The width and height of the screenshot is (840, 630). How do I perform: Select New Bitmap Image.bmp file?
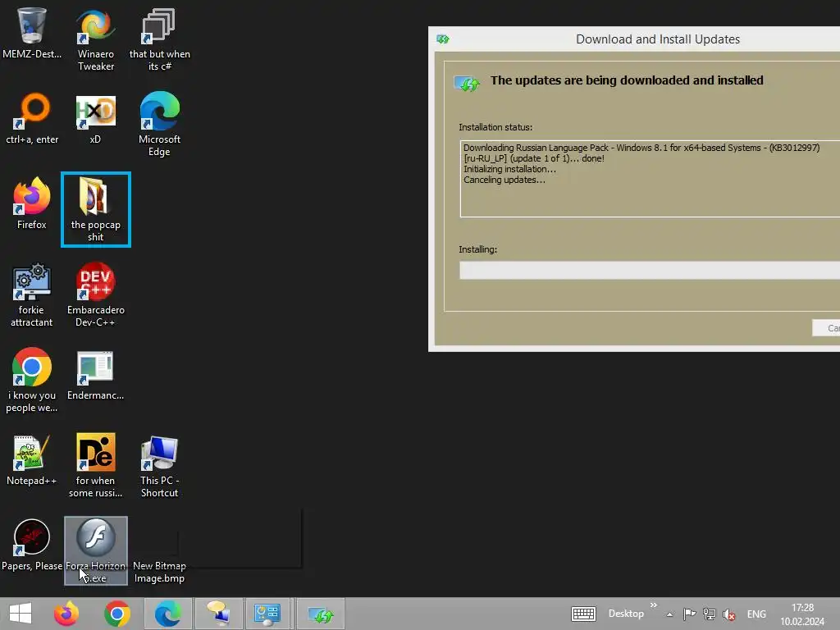coord(159,572)
